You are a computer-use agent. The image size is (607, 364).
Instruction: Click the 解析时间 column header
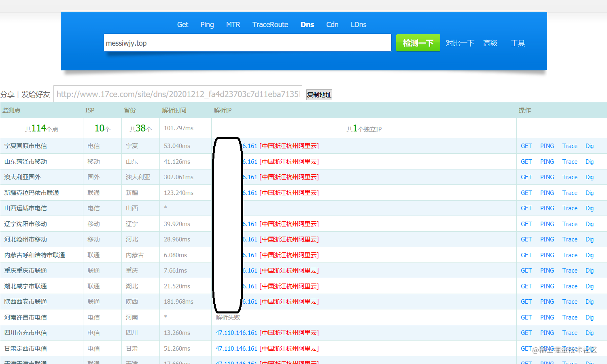click(174, 110)
